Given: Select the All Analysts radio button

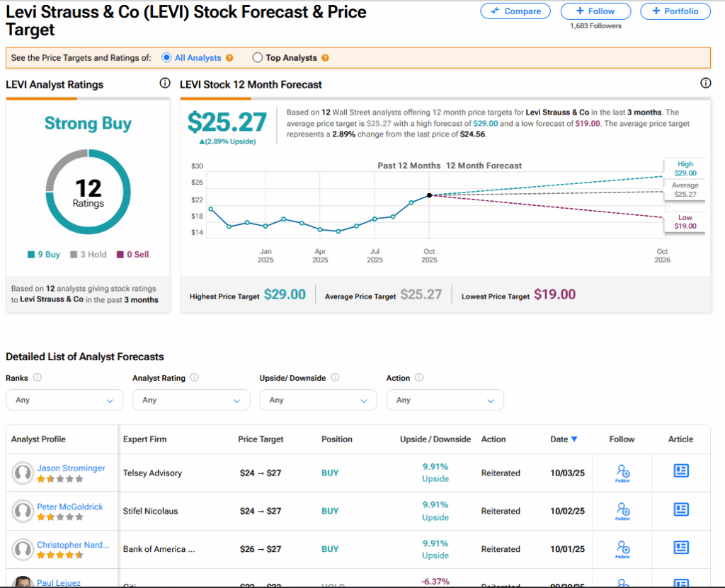Looking at the screenshot, I should point(167,58).
